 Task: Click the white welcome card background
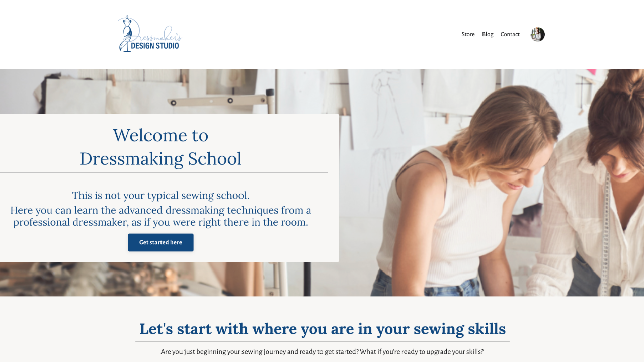[169, 188]
